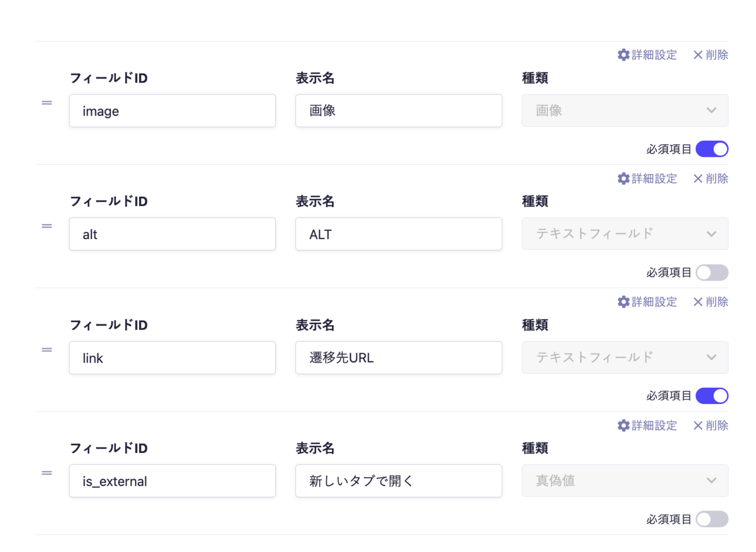Image resolution: width=756 pixels, height=552 pixels.
Task: Click the gear icon for the image field
Action: pos(623,55)
